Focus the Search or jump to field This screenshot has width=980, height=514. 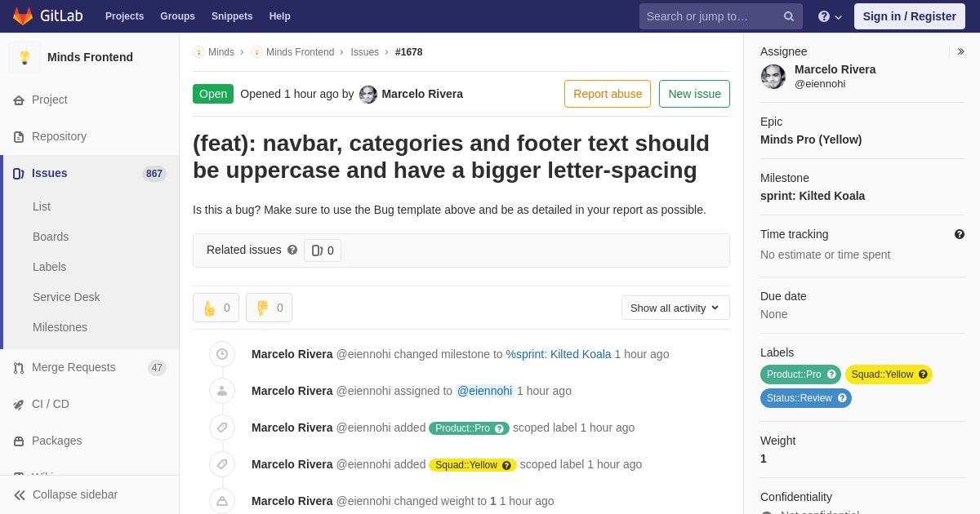[721, 16]
